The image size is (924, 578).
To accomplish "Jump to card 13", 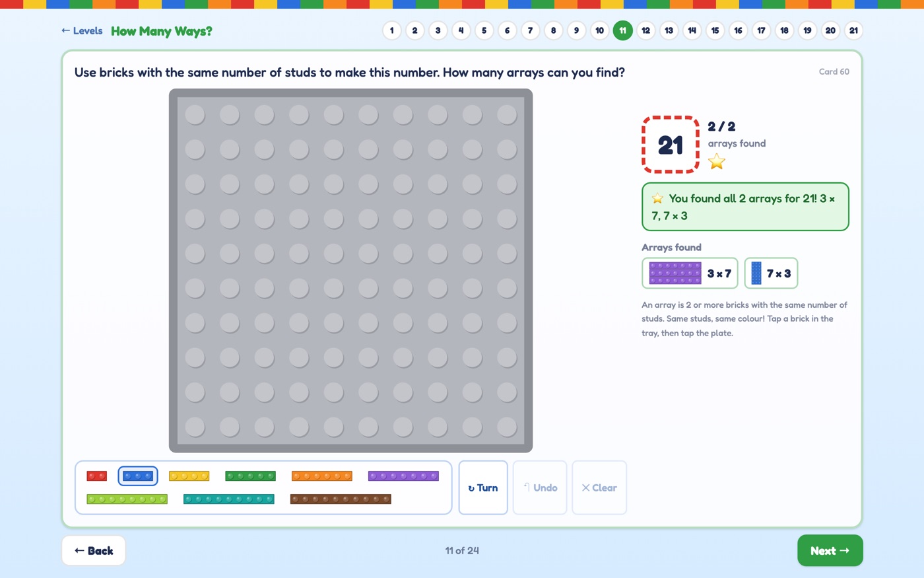I will point(669,30).
